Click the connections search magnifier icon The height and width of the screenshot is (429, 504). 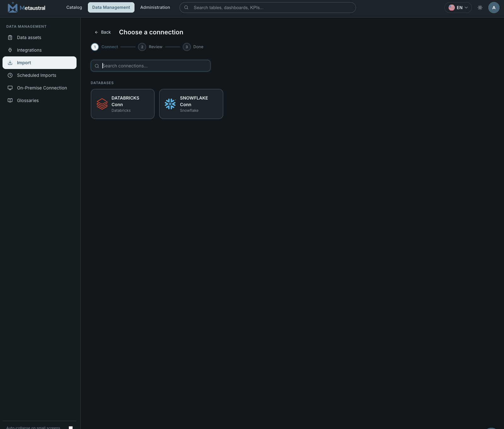97,66
